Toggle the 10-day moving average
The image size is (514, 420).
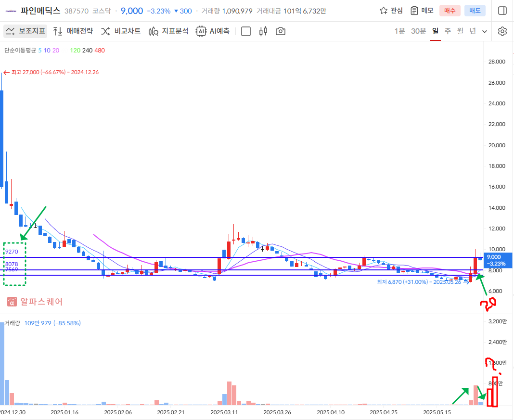(x=47, y=51)
